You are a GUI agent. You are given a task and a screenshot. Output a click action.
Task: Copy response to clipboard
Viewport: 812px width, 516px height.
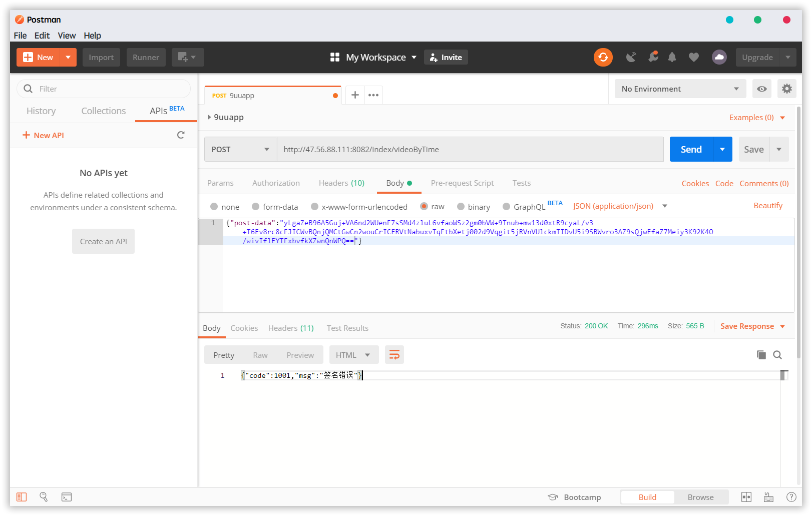click(761, 355)
